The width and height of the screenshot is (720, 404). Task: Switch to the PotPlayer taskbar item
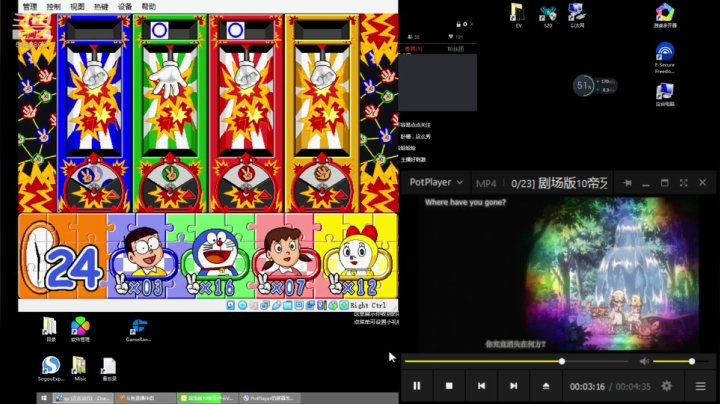pos(269,398)
